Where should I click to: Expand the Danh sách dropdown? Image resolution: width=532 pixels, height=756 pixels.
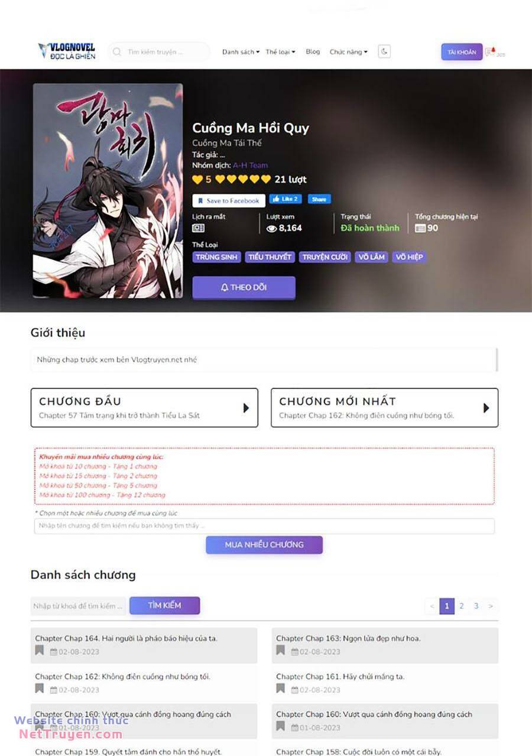[x=241, y=52]
